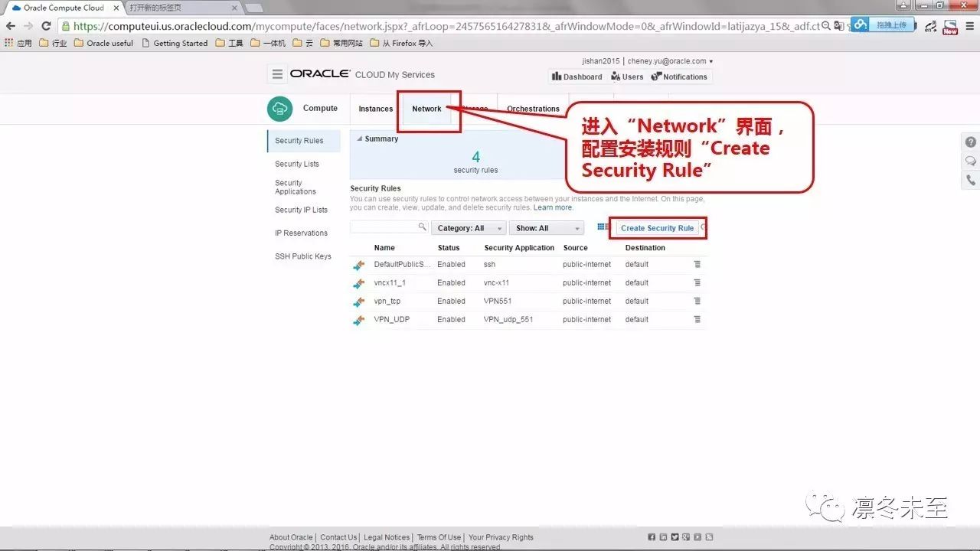Viewport: 980px width, 551px height.
Task: Click the VPN_udp_551 security application cell
Action: click(x=508, y=319)
